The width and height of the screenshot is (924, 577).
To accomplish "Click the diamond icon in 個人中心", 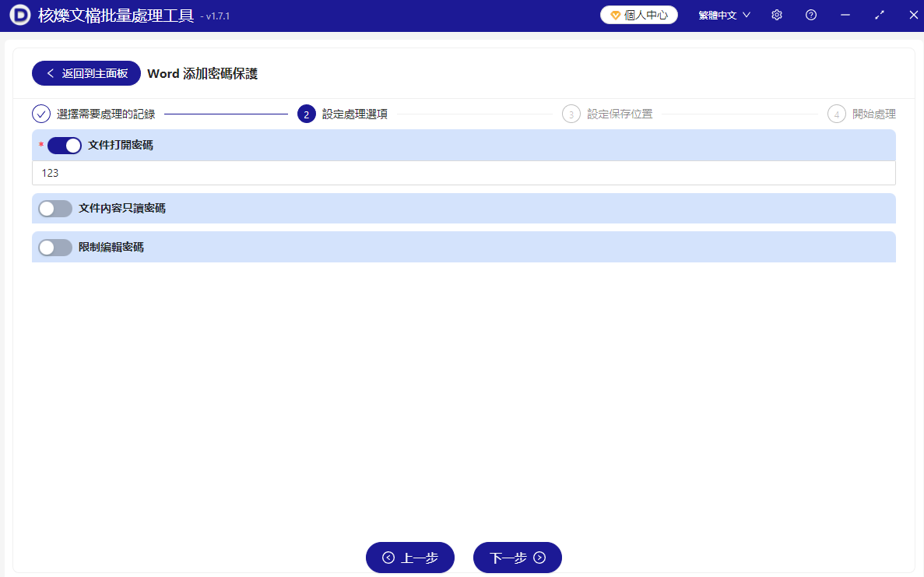I will point(615,15).
